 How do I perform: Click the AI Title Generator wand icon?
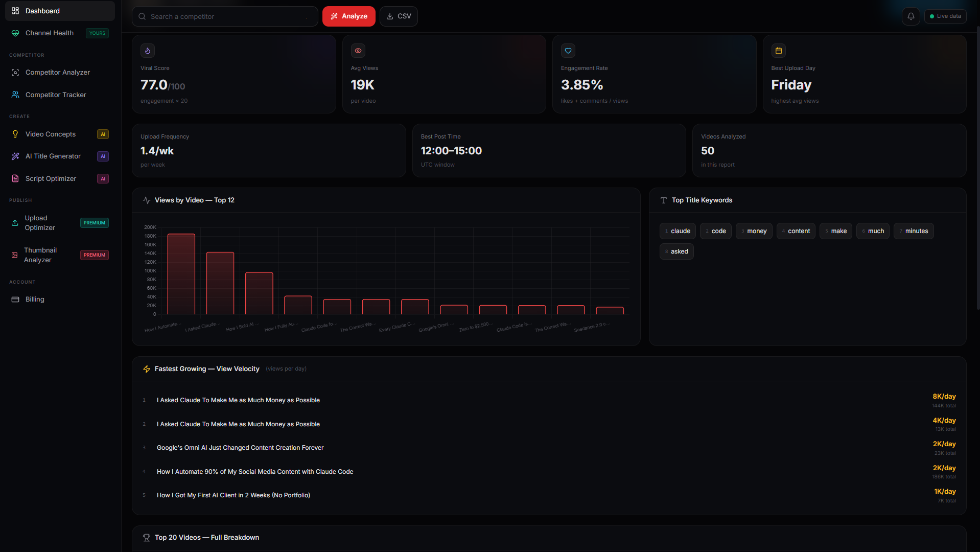click(x=15, y=156)
